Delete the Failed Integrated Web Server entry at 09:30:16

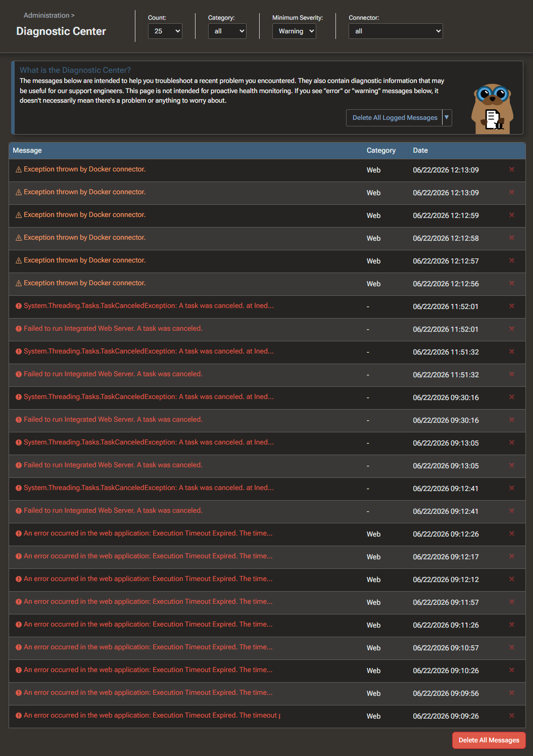[512, 420]
